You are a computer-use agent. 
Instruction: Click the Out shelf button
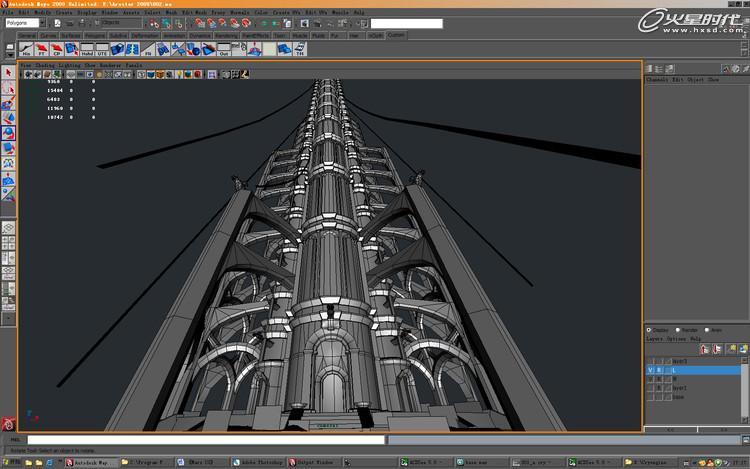pos(224,49)
